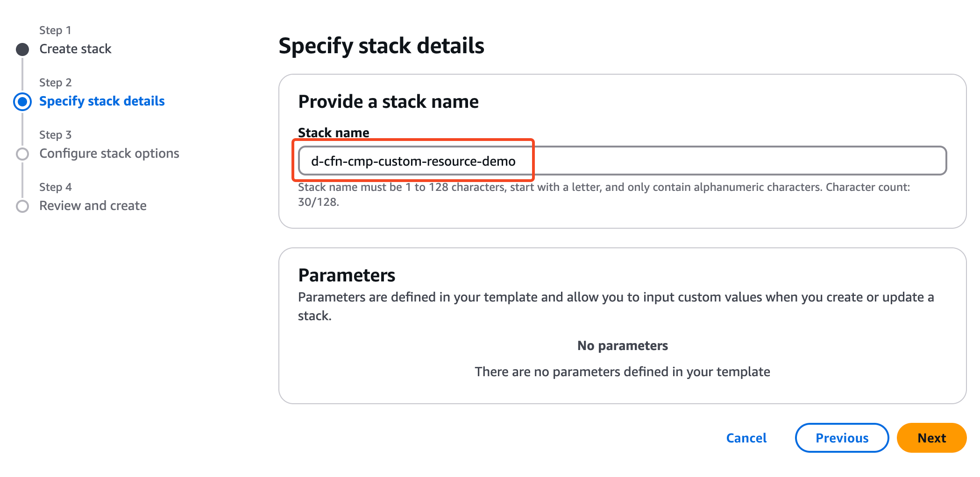
Task: Click the Step 3 label text
Action: [x=55, y=135]
